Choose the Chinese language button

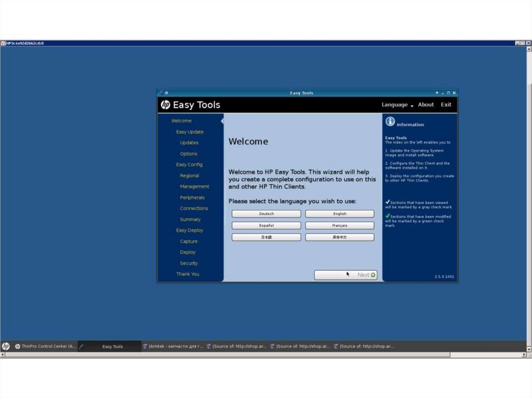(x=340, y=237)
